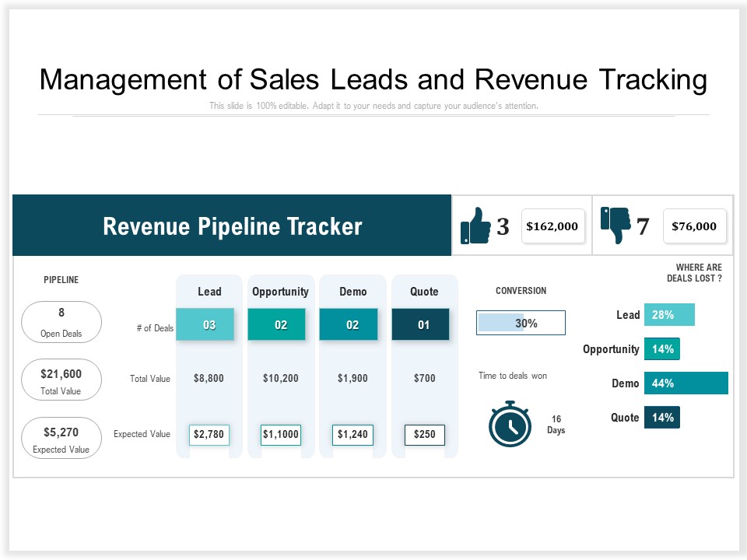747x560 pixels.
Task: Click the Quote column header
Action: click(x=425, y=292)
